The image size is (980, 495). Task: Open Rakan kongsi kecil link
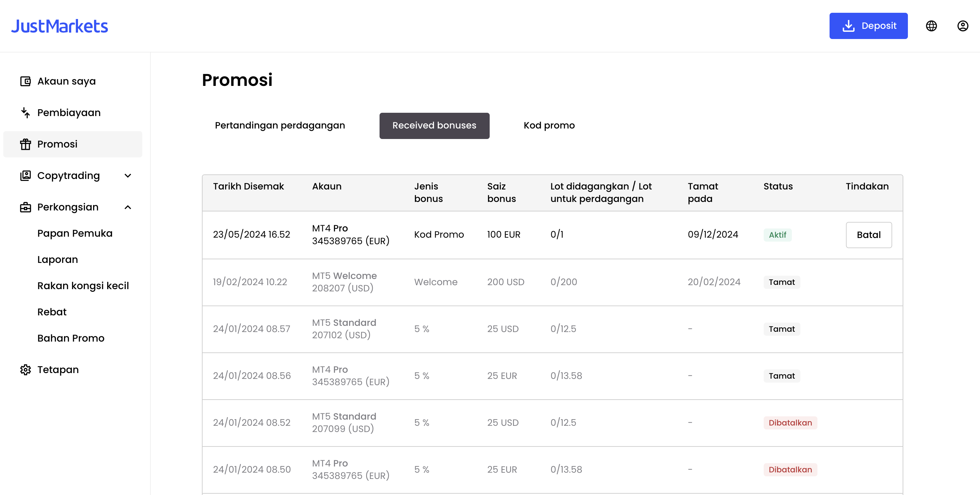[x=83, y=286]
